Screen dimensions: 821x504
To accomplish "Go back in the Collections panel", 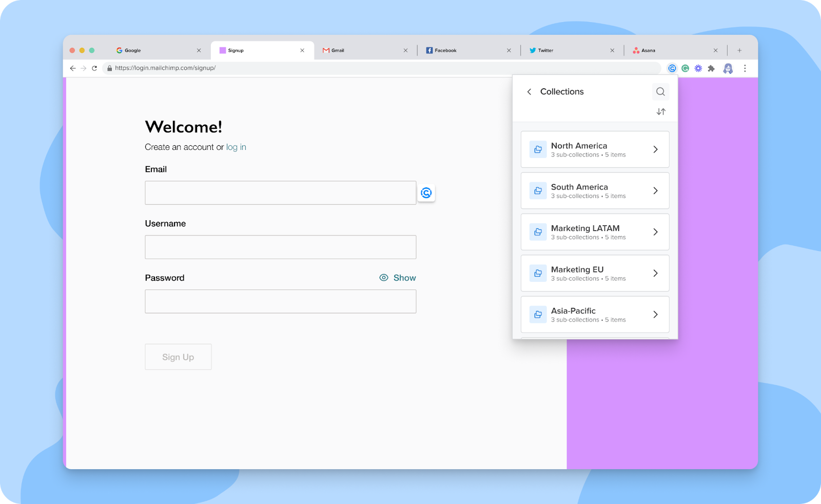I will coord(529,92).
